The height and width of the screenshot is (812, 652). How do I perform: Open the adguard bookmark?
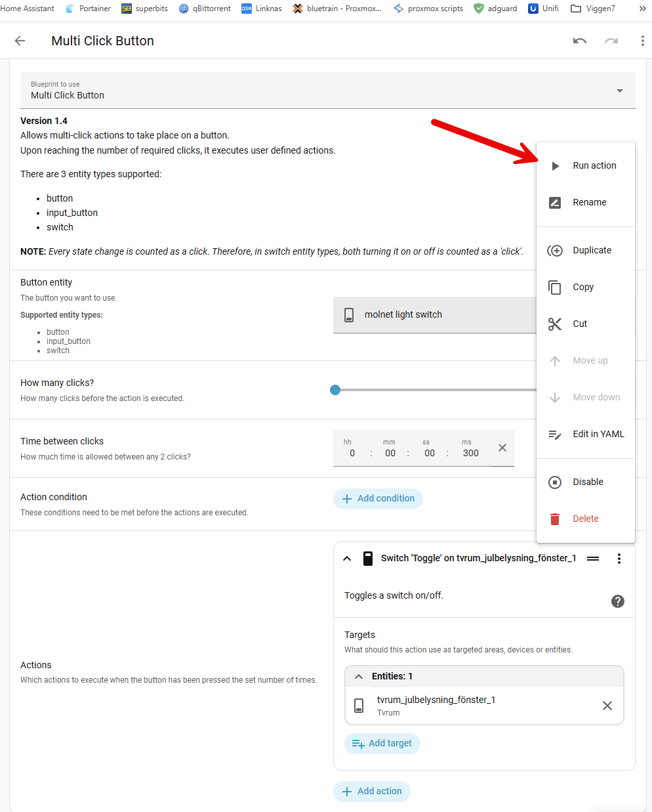pyautogui.click(x=495, y=9)
